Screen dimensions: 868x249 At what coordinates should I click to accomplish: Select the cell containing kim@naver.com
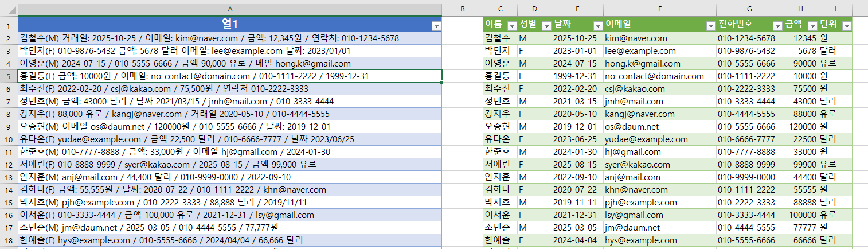659,38
